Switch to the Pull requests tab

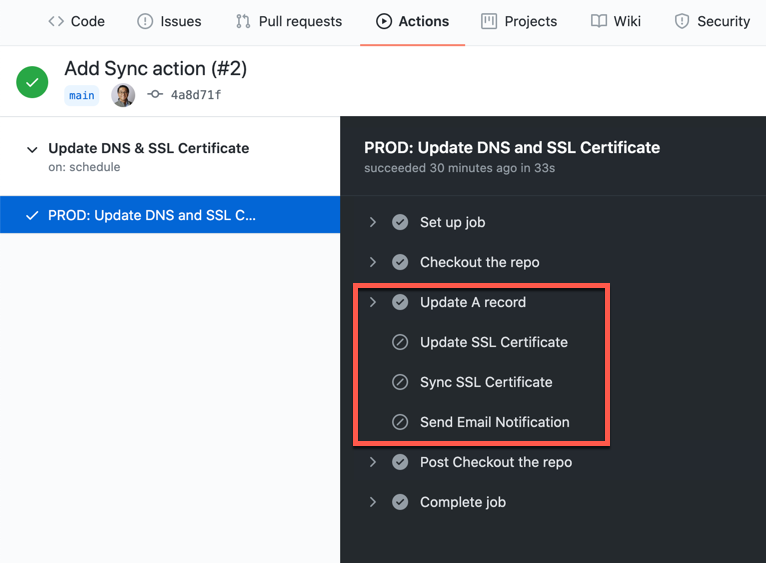289,22
